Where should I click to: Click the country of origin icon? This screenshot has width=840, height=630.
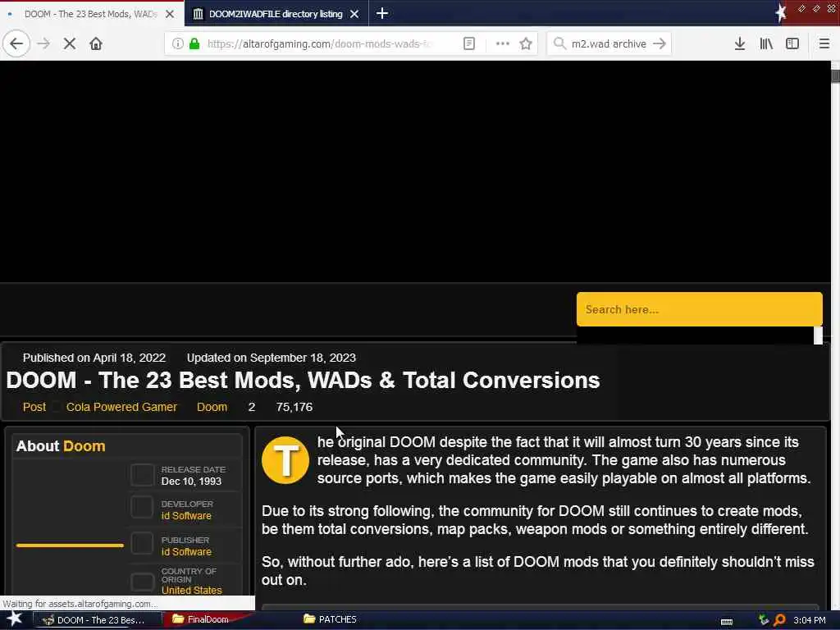[143, 582]
